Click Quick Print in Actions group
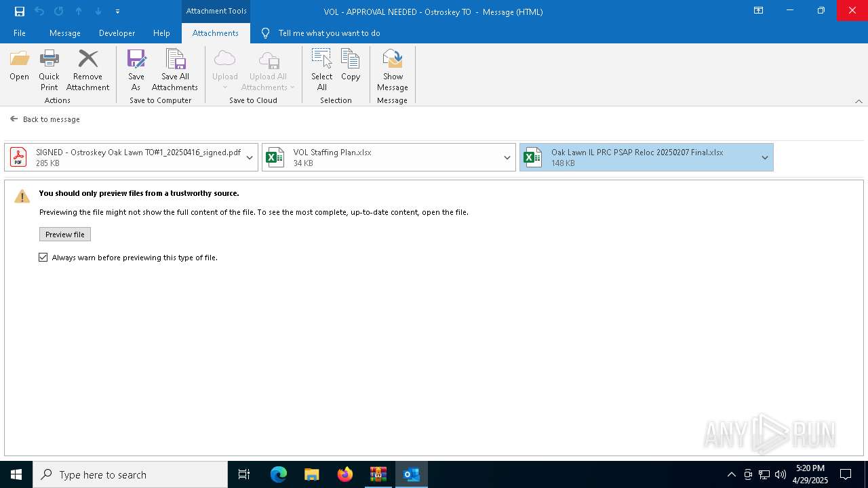This screenshot has height=488, width=868. (49, 70)
